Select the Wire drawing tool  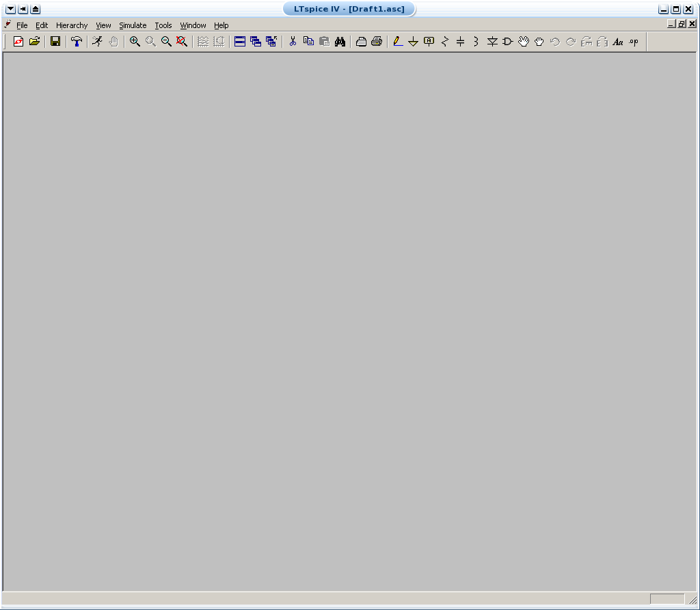(398, 41)
